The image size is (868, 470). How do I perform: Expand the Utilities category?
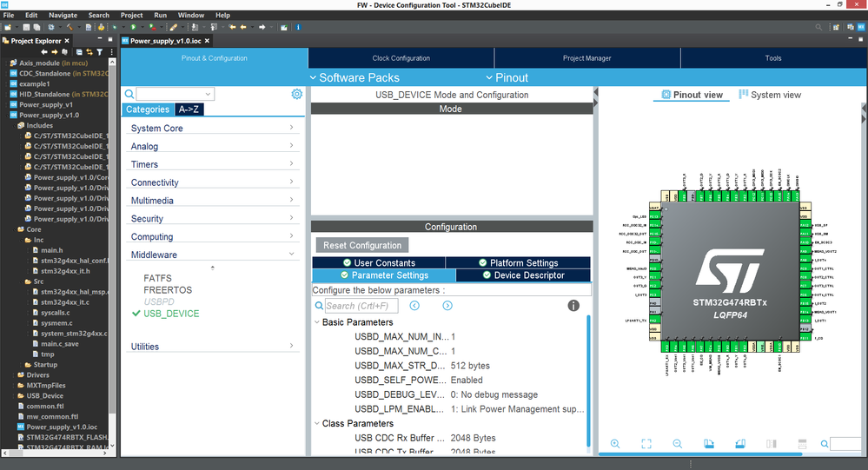[x=213, y=347]
